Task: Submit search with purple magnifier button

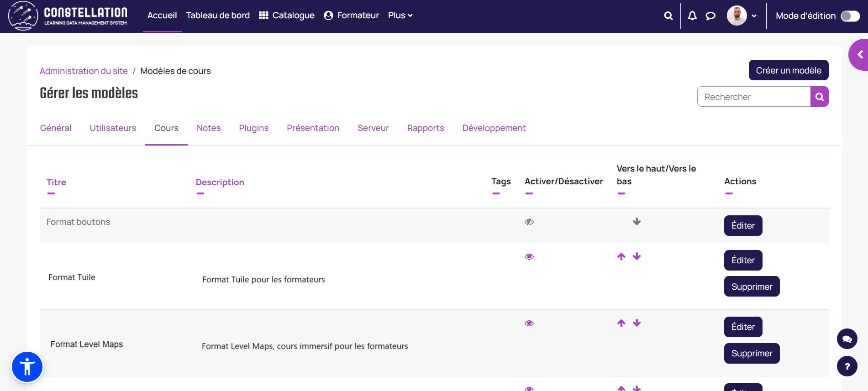Action: 819,97
